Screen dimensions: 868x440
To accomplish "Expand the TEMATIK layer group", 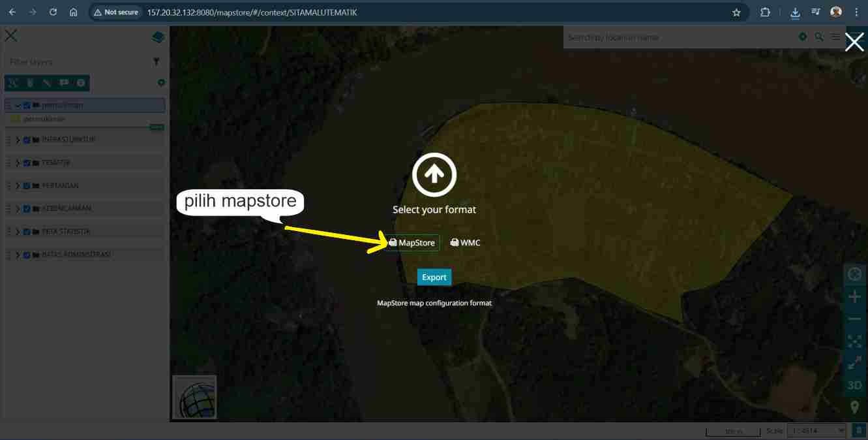I will coord(18,163).
